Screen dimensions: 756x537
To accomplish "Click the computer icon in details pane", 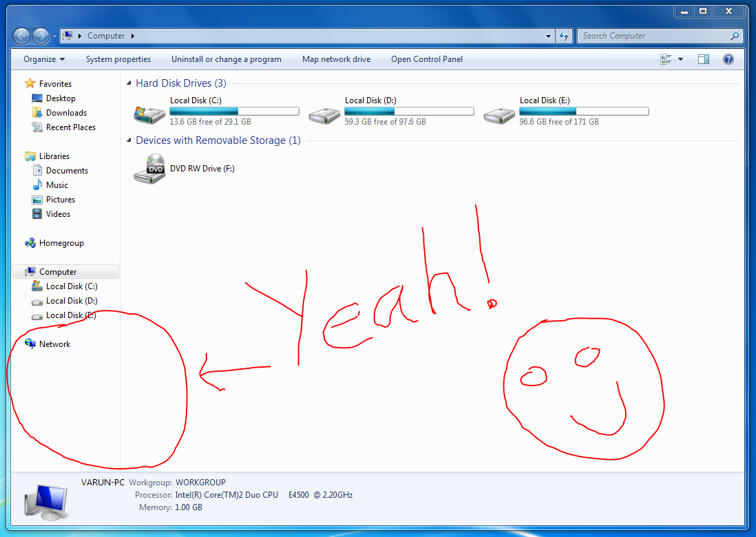I will [46, 503].
